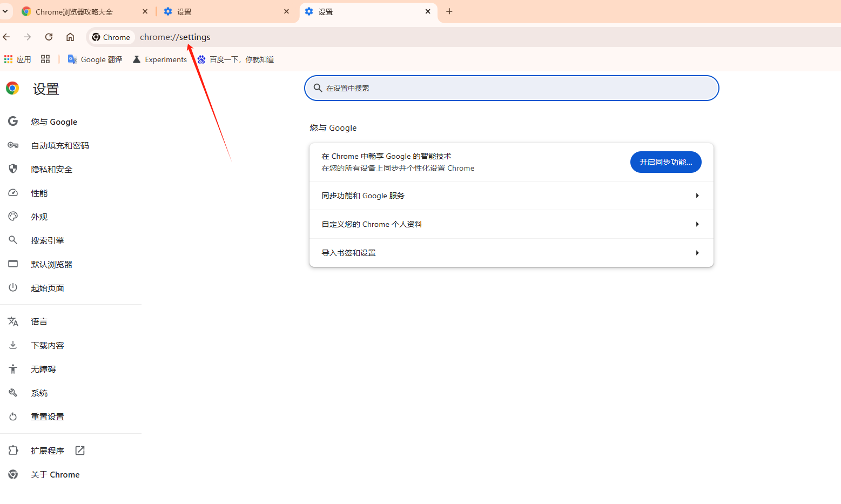
Task: Go back with the browser back arrow
Action: 6,37
